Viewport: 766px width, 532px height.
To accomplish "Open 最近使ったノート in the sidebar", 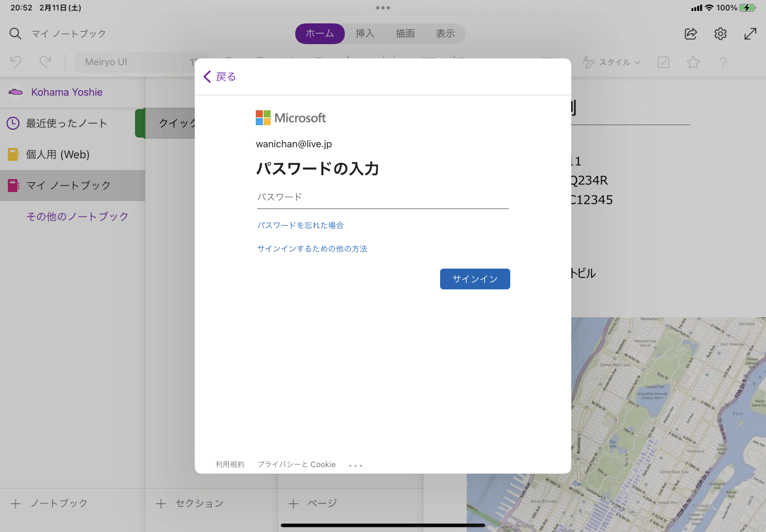I will 72,123.
